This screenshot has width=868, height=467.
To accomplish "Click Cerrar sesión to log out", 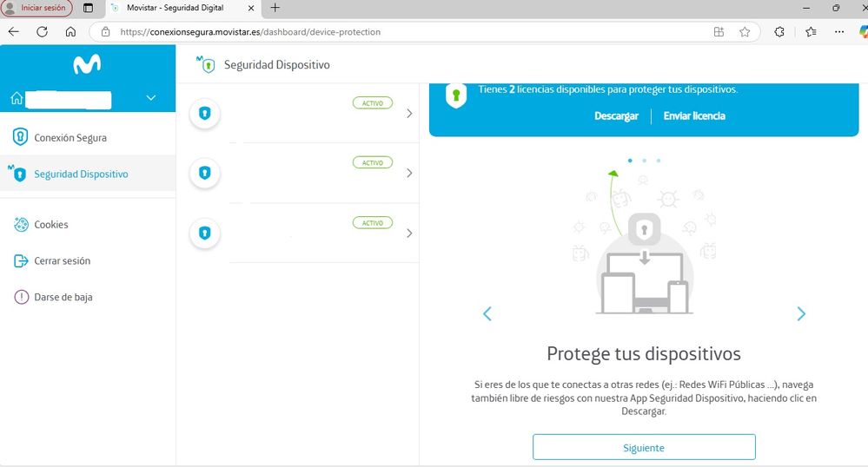I will tap(62, 260).
